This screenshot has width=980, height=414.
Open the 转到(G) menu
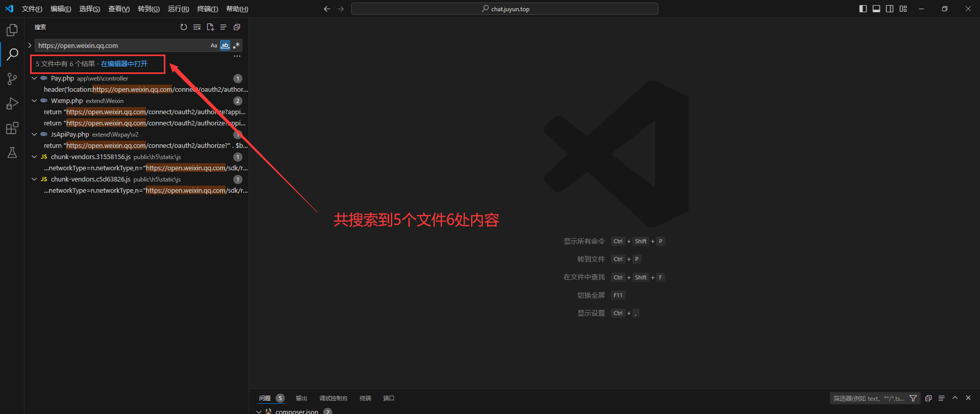[149, 9]
